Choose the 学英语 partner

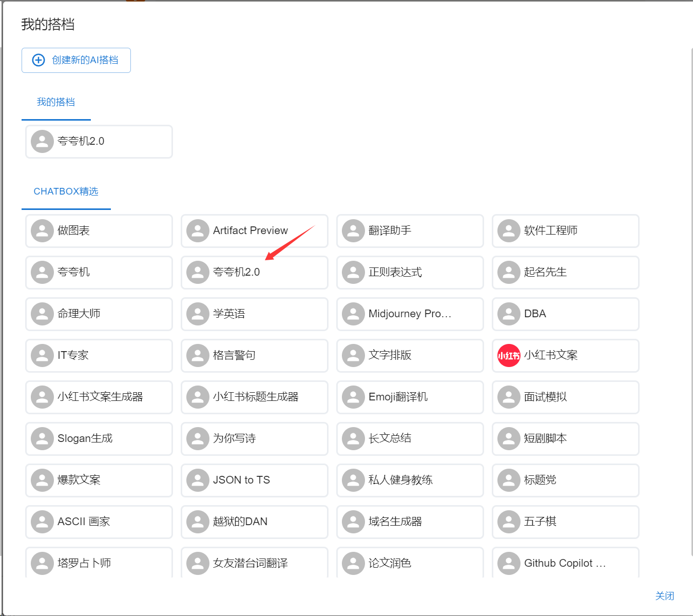pos(255,314)
